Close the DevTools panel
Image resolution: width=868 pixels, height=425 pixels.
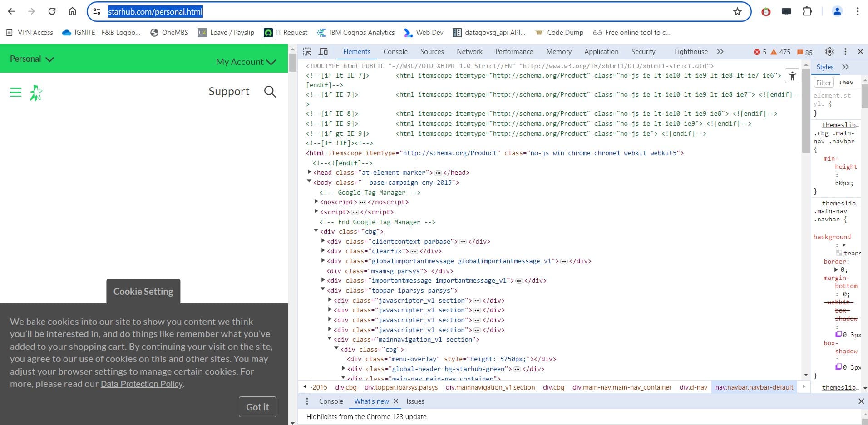[860, 52]
